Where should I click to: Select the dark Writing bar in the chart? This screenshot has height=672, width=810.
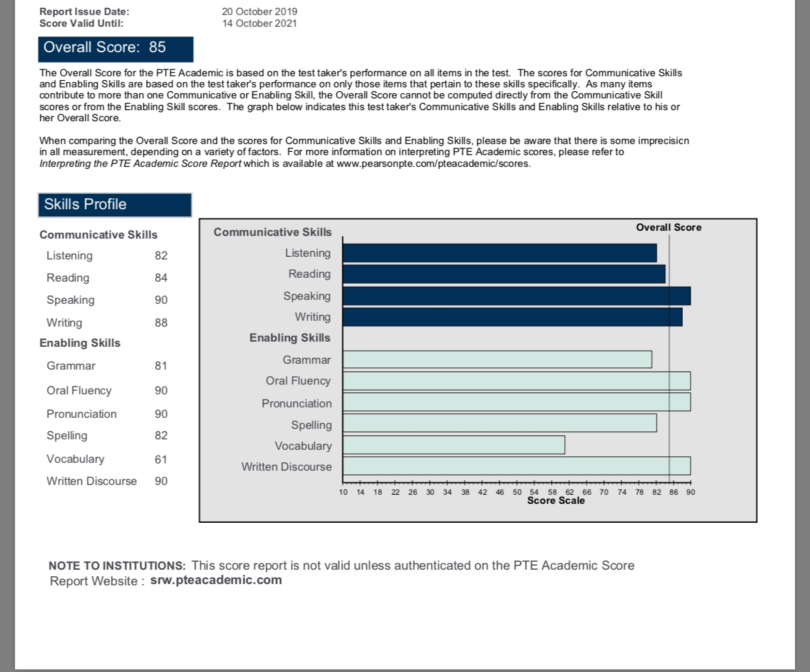(512, 317)
